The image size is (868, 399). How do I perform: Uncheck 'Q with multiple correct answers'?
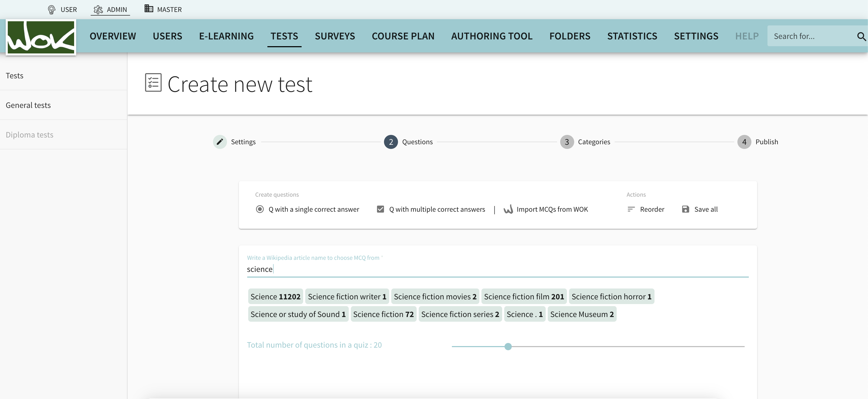(380, 209)
